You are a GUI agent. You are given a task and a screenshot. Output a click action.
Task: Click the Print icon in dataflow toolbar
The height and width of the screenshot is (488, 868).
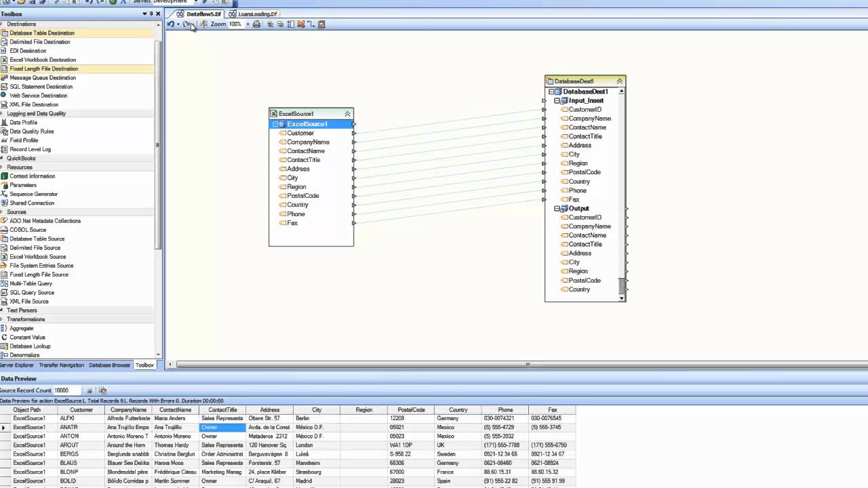[256, 24]
